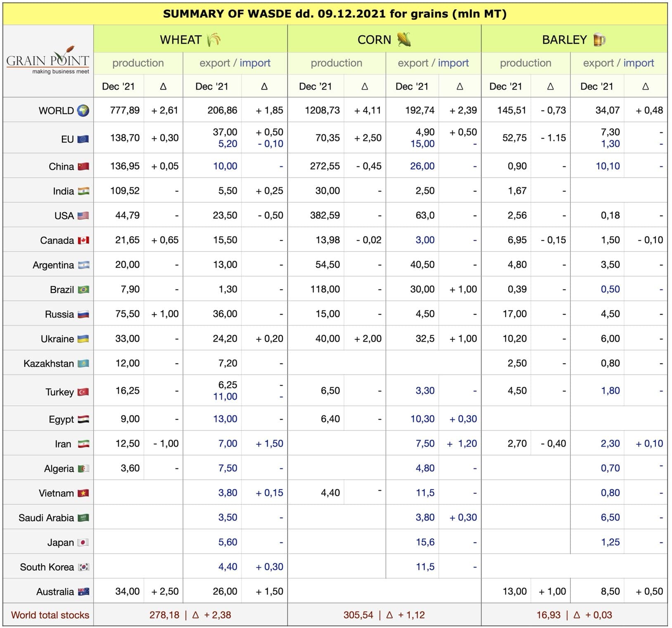Click the EU flag icon
The height and width of the screenshot is (628, 672).
[83, 139]
